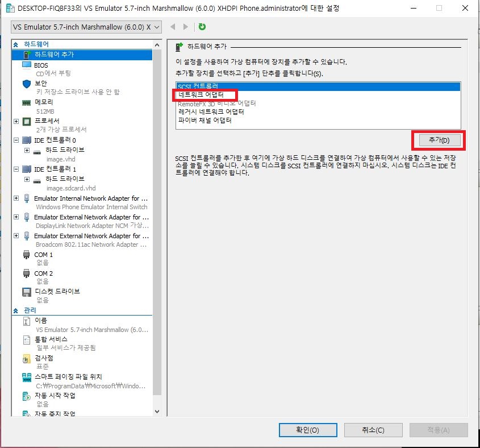Select 스마트 페이징 파일 위치 entry

pos(68,376)
